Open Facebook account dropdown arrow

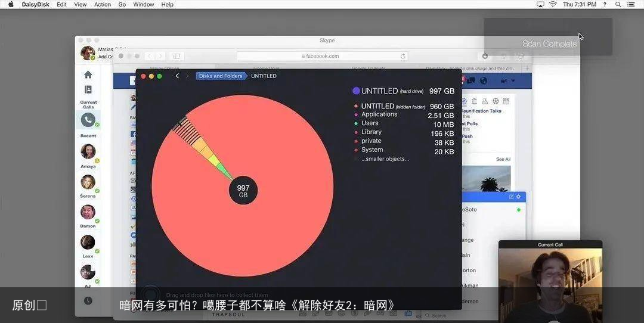click(513, 80)
